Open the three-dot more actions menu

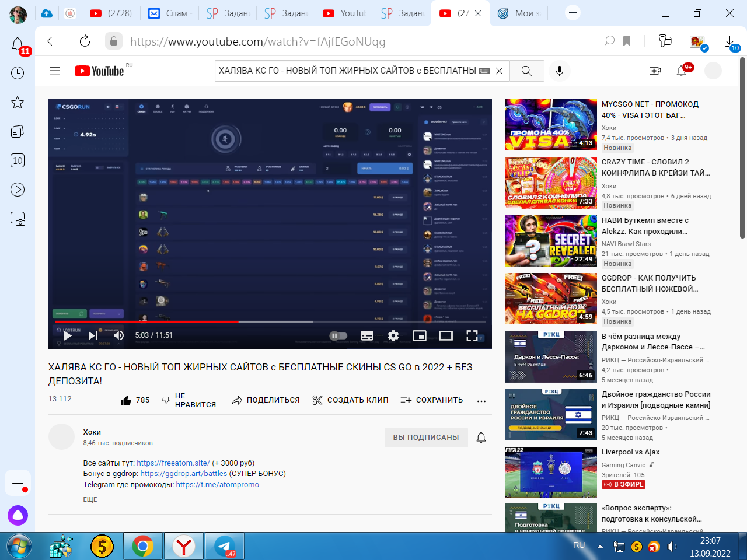(x=481, y=401)
